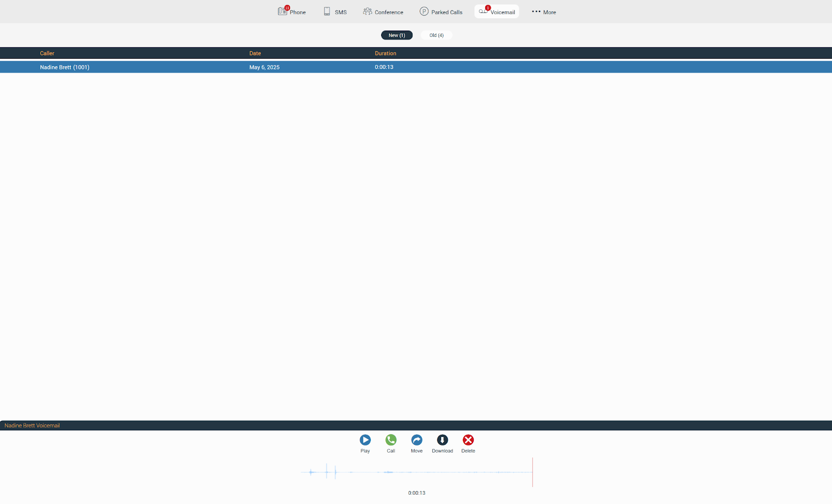
Task: Click the Voicemail unread count badge
Action: point(487,7)
